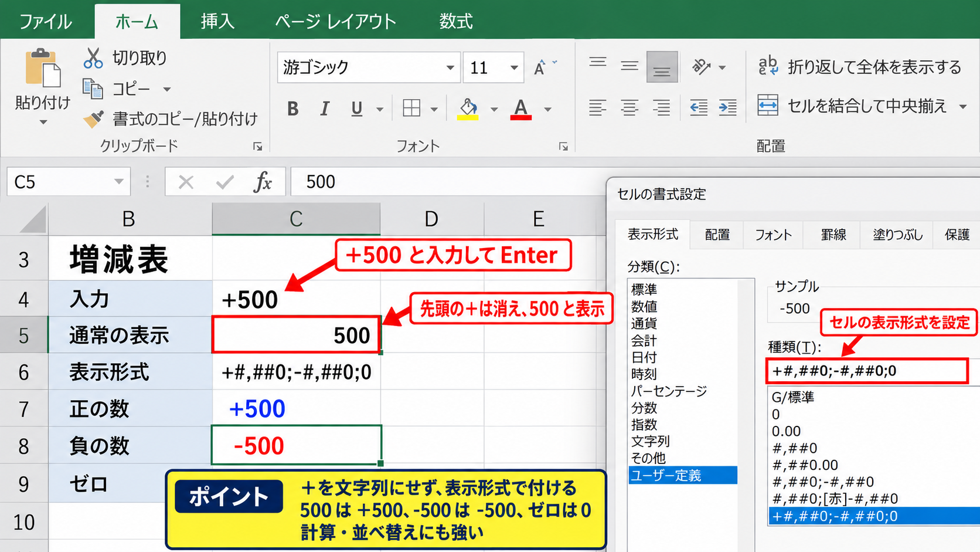Apply the yellow fill color bucket
The image size is (980, 552).
click(468, 109)
